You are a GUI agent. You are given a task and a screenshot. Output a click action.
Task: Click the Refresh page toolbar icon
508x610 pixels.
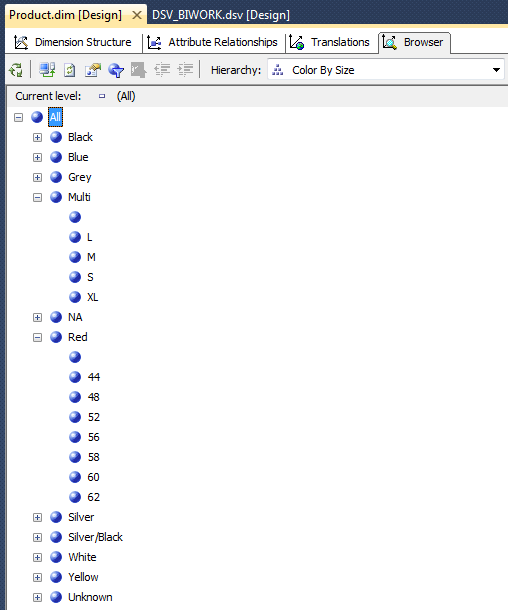[x=70, y=70]
